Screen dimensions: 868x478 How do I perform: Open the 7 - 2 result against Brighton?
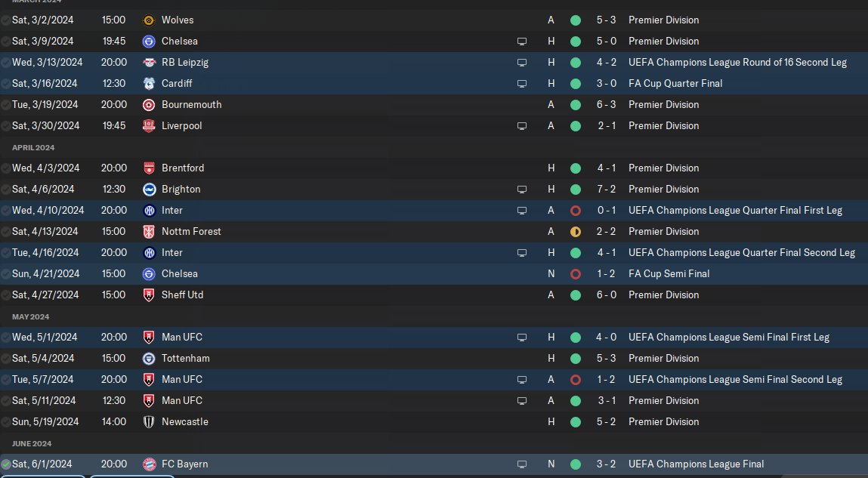pos(607,190)
